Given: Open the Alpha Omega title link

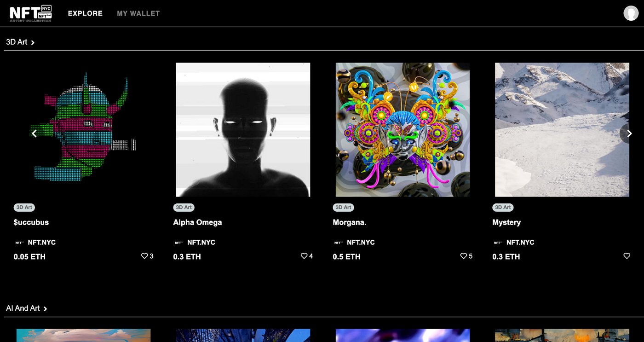Looking at the screenshot, I should point(197,222).
